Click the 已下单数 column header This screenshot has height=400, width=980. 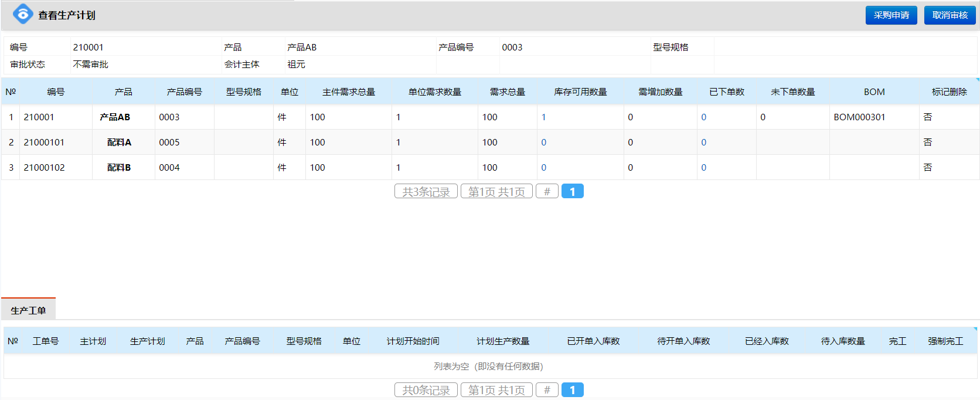pyautogui.click(x=726, y=92)
